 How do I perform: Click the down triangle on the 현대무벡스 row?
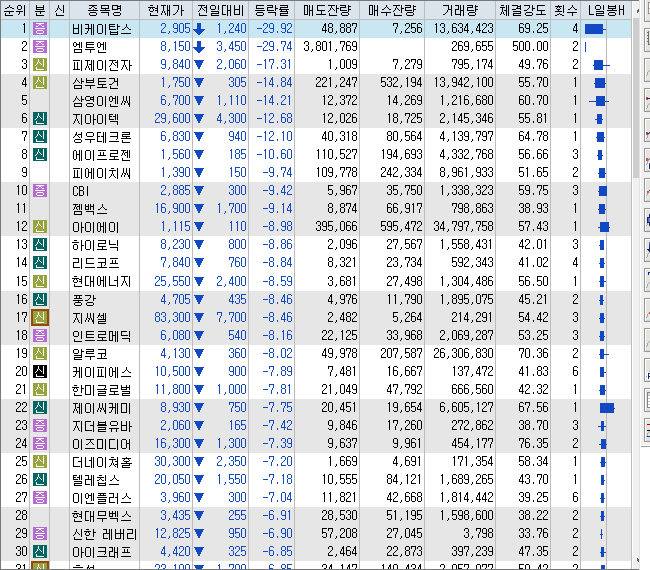tap(199, 516)
